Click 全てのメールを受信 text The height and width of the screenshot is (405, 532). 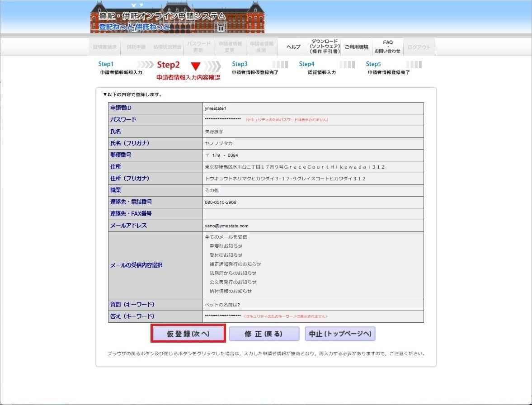pyautogui.click(x=226, y=237)
